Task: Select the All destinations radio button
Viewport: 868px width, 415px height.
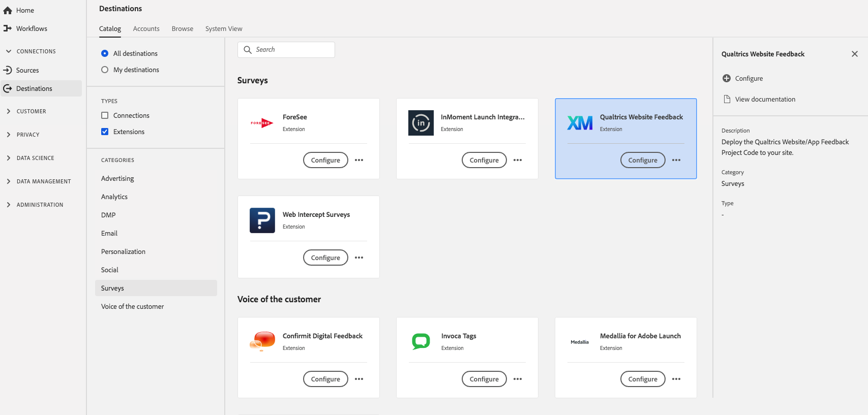Action: coord(105,53)
